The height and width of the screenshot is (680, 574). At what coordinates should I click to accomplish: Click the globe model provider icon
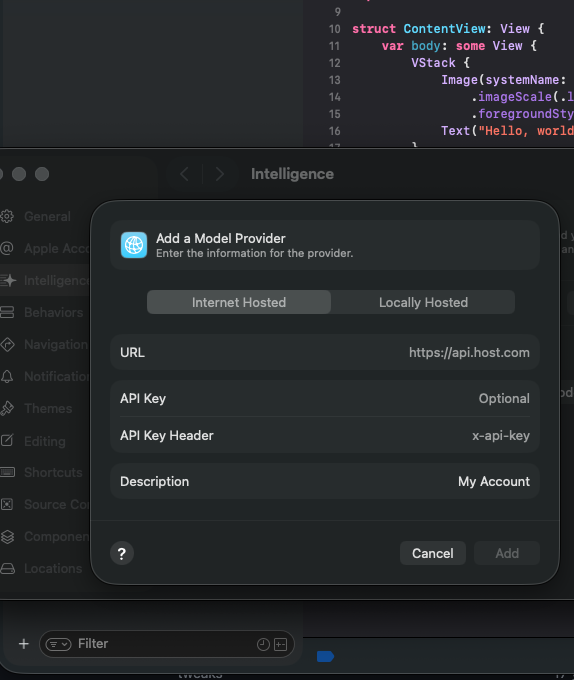pos(134,245)
